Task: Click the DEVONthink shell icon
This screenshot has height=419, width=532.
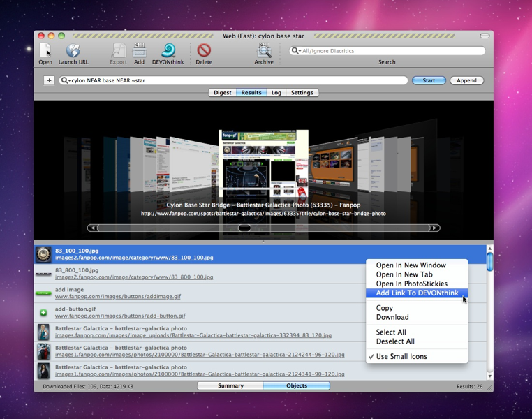Action: (x=168, y=51)
